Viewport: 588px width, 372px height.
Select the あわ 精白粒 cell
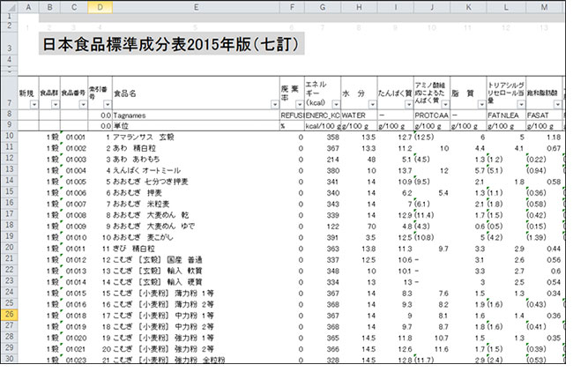(x=196, y=148)
